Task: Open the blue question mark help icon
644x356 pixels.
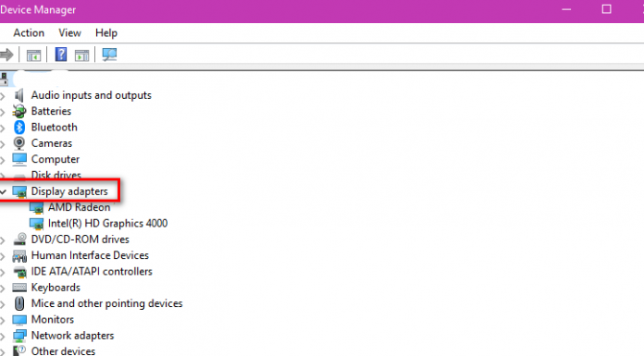Action: tap(61, 55)
